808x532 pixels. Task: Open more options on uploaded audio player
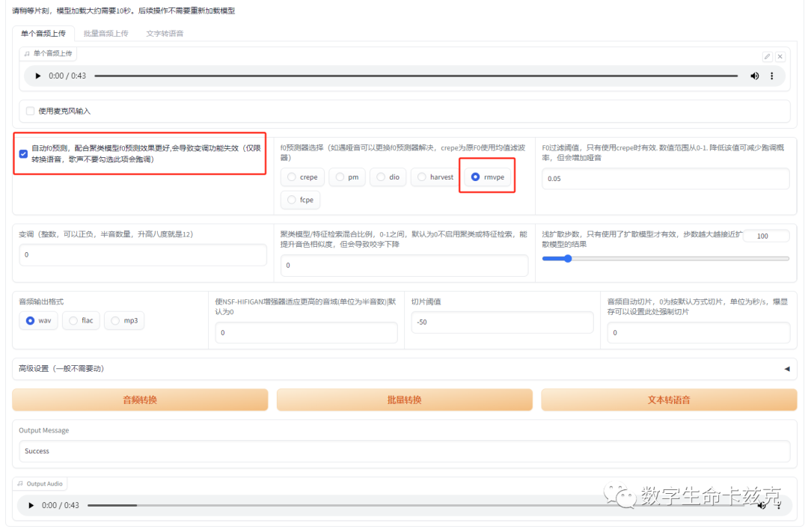click(771, 76)
